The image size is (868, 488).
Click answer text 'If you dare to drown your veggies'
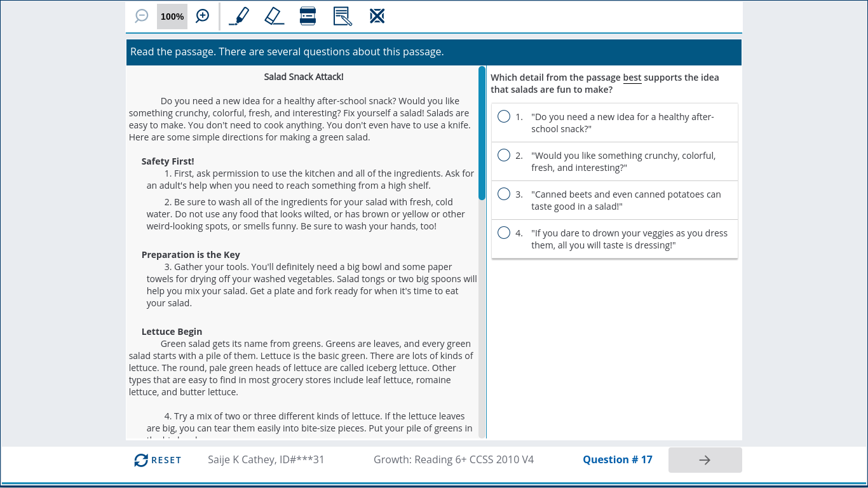(630, 239)
